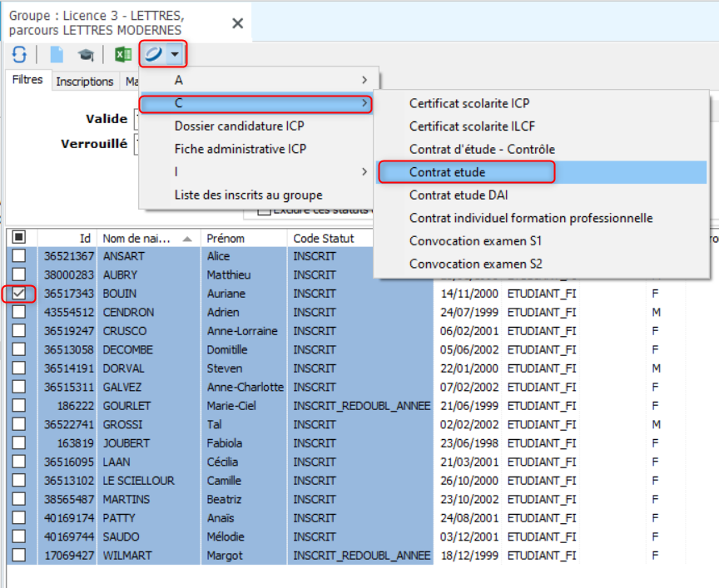Click the Excel export icon
The width and height of the screenshot is (719, 588).
point(123,55)
